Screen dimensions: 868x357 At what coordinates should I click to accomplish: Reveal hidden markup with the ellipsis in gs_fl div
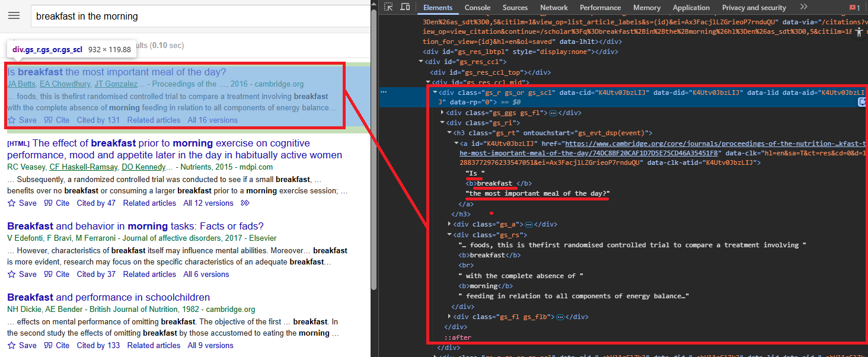tap(560, 316)
